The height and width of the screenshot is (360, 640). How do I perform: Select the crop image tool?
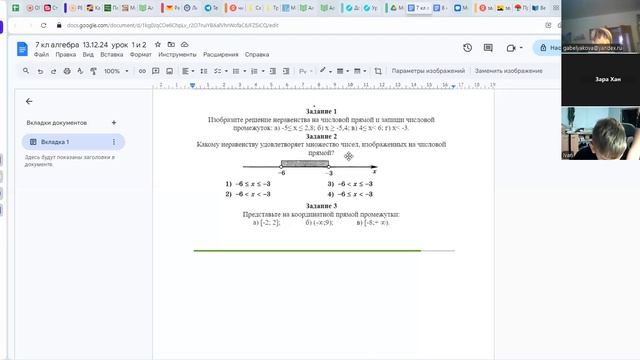378,71
